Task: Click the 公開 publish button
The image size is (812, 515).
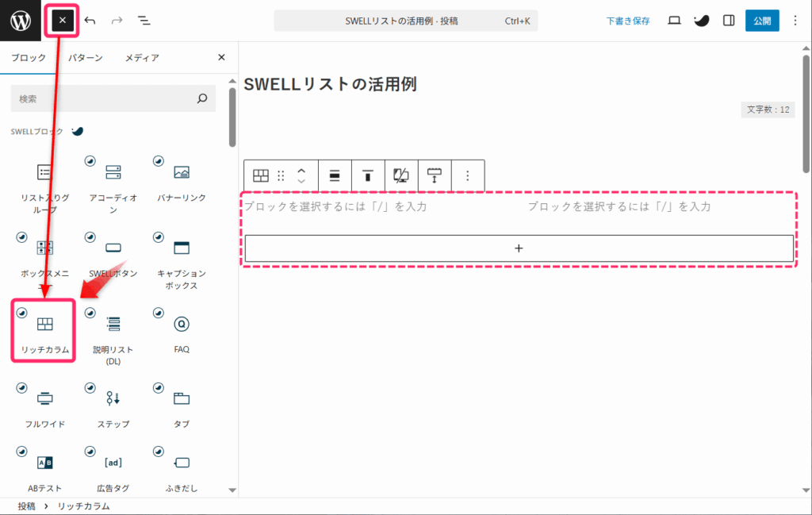Action: pos(762,21)
